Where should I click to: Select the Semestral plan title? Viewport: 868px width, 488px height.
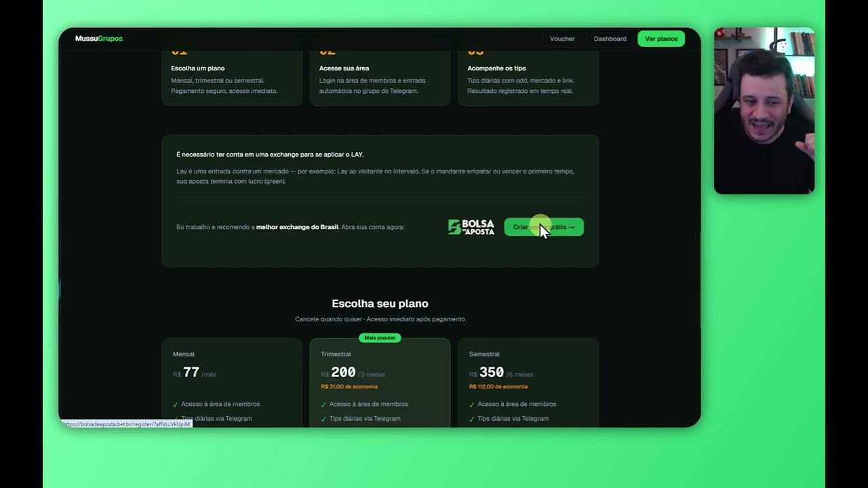pyautogui.click(x=484, y=354)
